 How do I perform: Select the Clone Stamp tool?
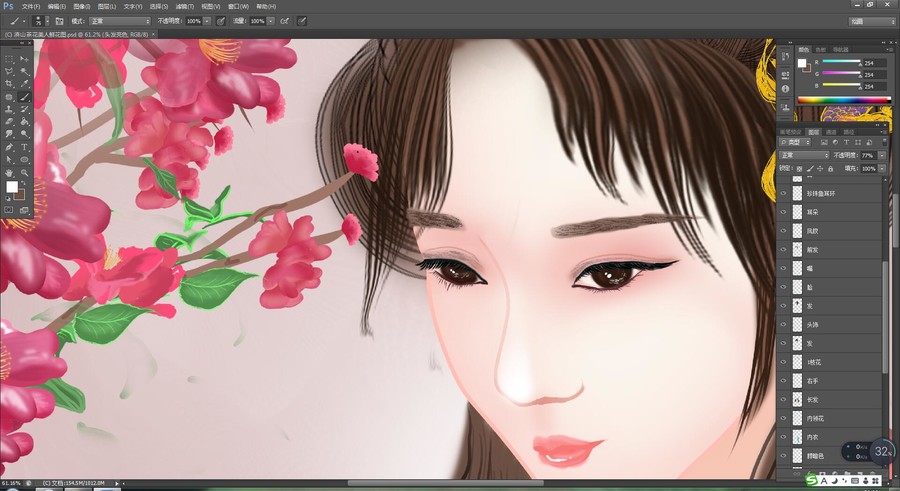point(9,109)
